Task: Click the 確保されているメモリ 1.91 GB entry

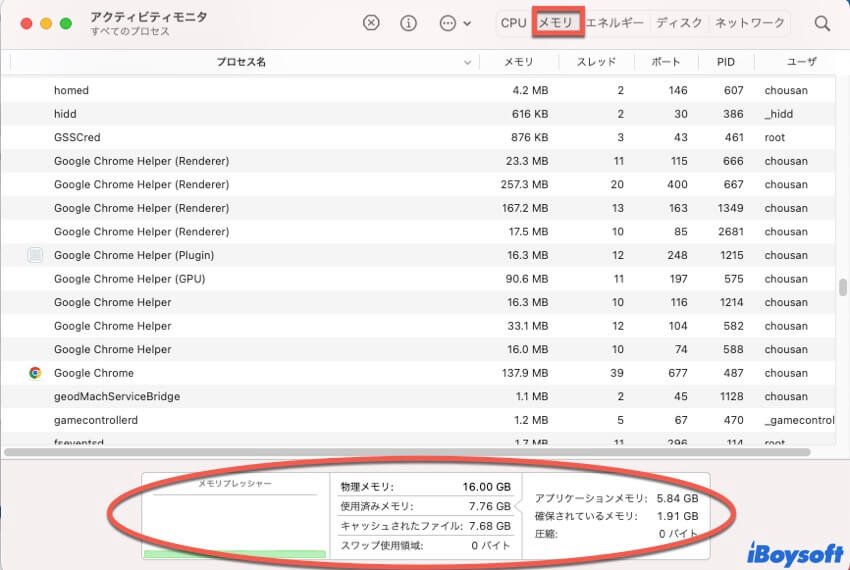Action: click(616, 516)
